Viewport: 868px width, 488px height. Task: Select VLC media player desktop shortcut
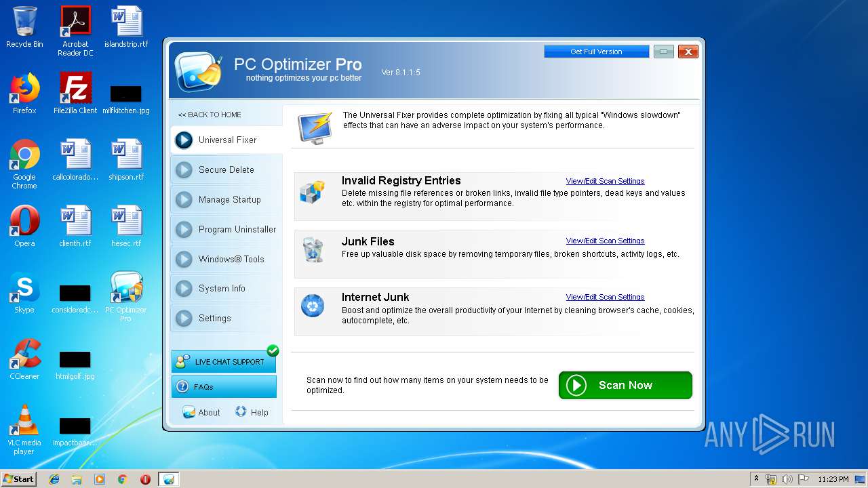click(x=24, y=430)
